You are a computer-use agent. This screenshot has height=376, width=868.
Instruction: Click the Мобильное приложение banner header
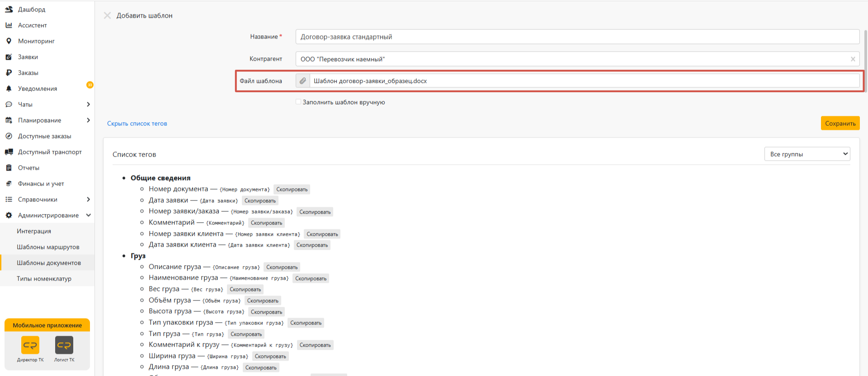(x=47, y=325)
